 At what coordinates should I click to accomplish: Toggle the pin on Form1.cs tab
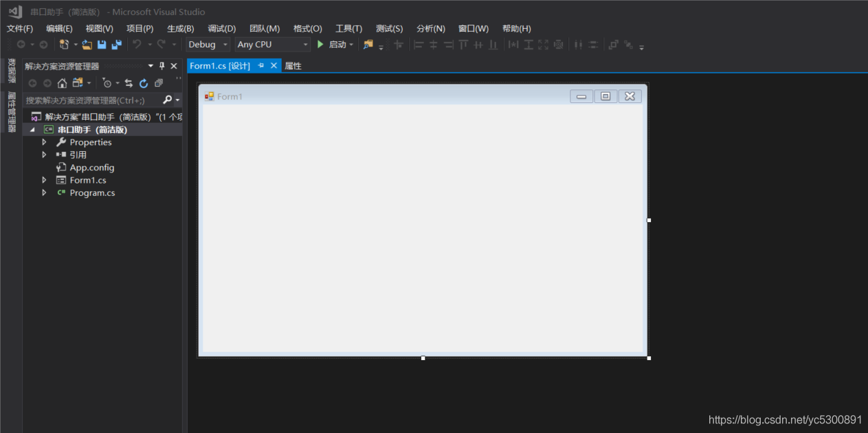[261, 66]
